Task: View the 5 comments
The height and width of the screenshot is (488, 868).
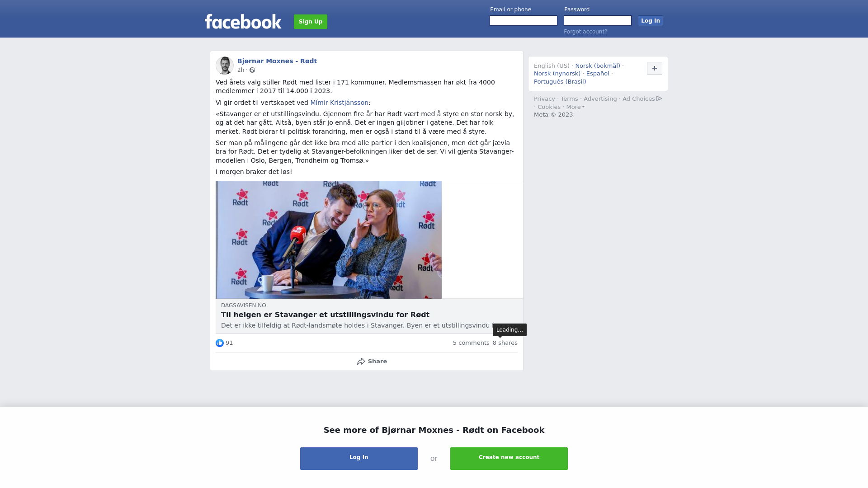Action: coord(471,343)
